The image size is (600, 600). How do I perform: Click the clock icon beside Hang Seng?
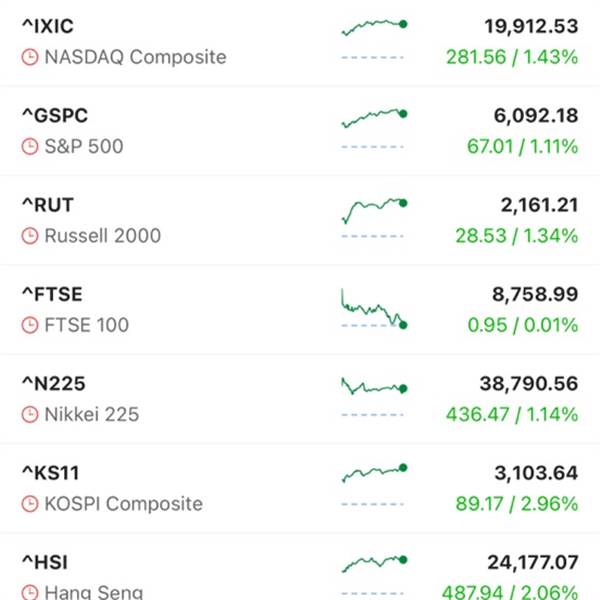click(30, 592)
